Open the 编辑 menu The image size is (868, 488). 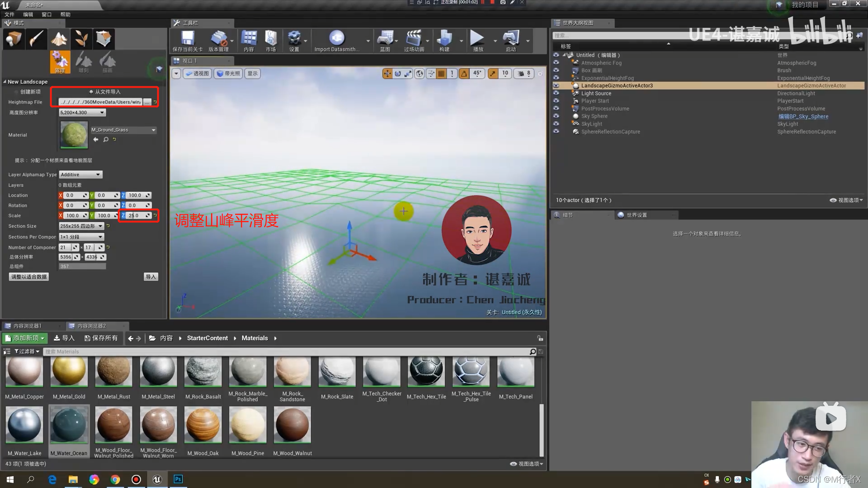(28, 14)
